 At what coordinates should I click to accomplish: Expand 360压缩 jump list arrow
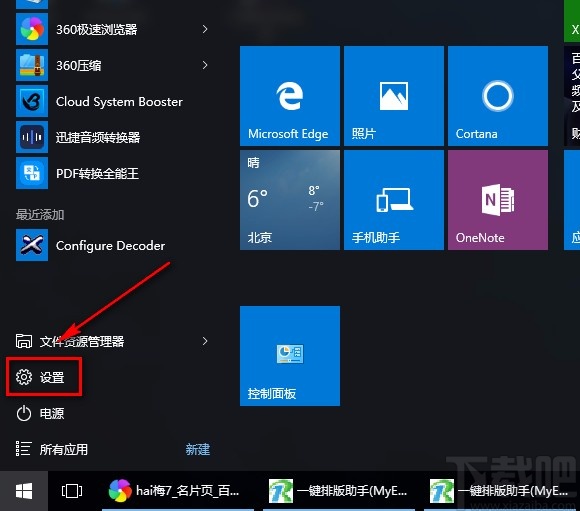(x=205, y=65)
